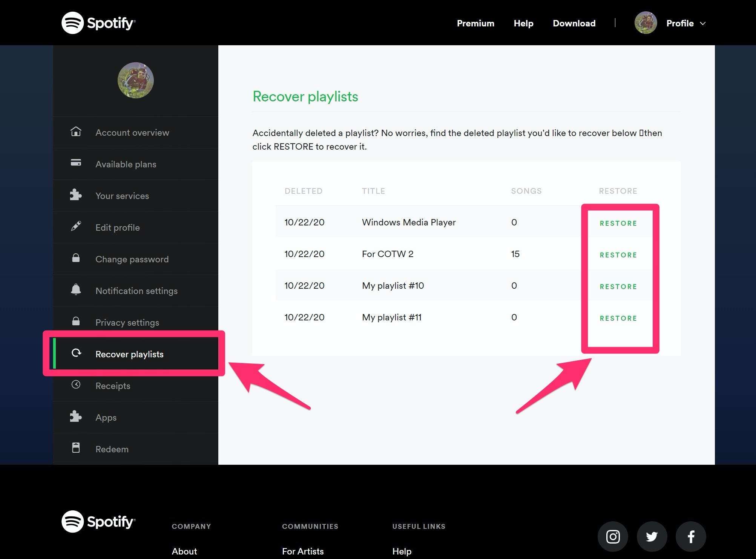Restore the For COTW 2 playlist
The height and width of the screenshot is (559, 756).
[618, 255]
